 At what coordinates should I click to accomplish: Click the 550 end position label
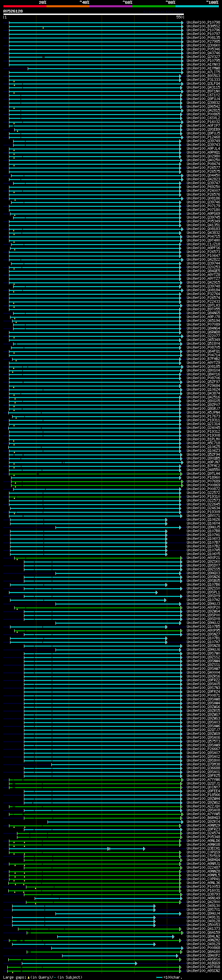tap(179, 17)
